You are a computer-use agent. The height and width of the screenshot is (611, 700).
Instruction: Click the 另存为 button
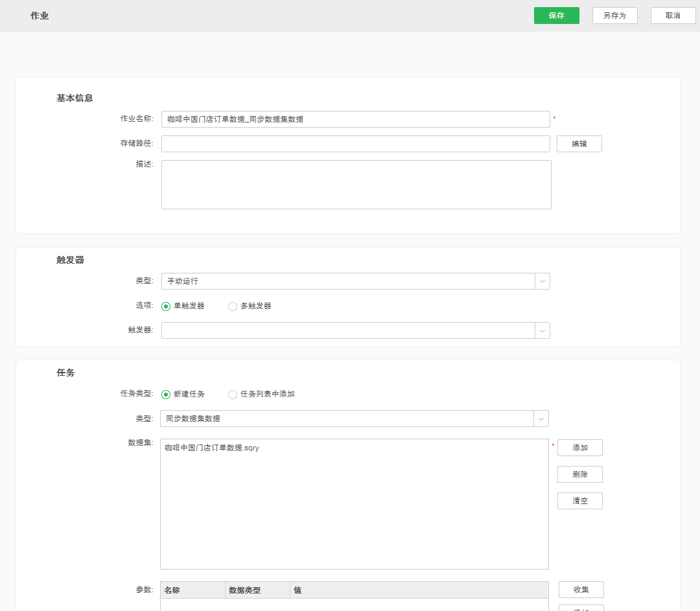tap(614, 16)
